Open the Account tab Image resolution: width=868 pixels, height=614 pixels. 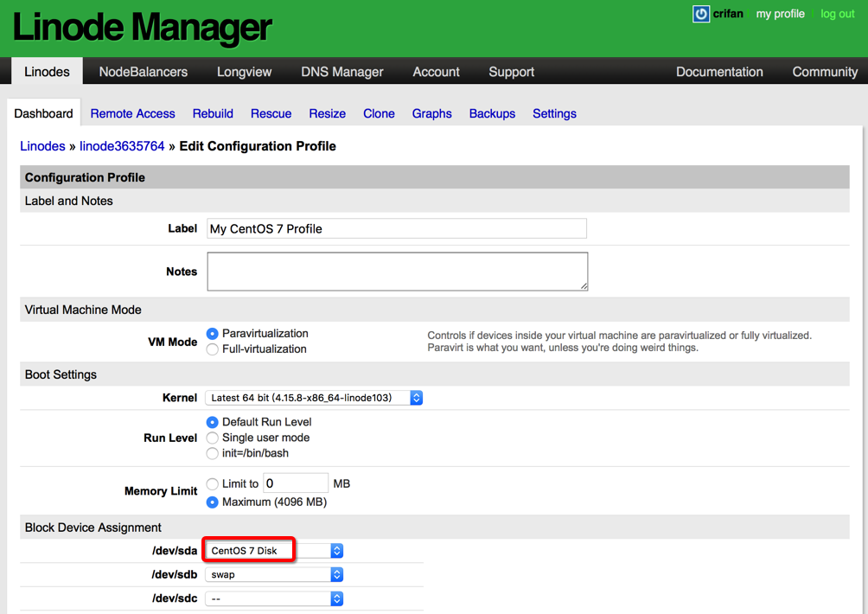coord(437,72)
